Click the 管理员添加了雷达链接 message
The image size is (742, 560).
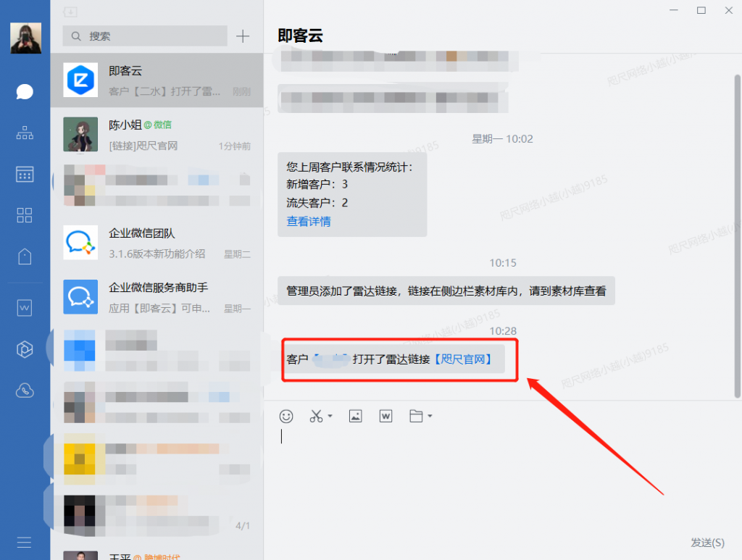(446, 291)
